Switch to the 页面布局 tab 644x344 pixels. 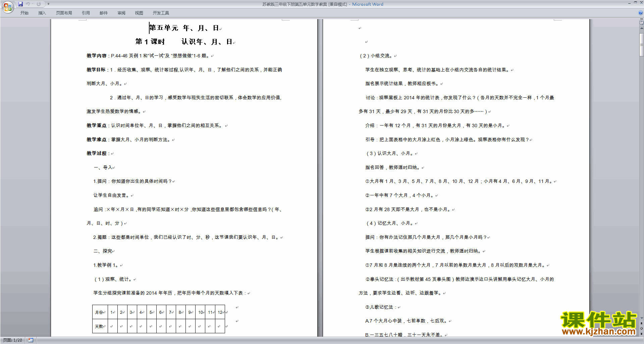[x=64, y=13]
